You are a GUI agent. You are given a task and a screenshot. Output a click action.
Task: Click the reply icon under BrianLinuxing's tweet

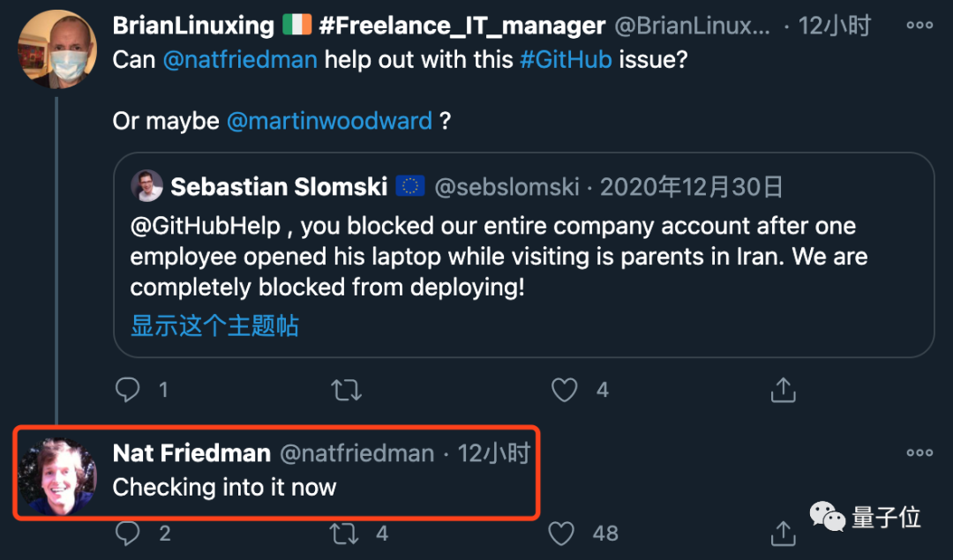[129, 389]
